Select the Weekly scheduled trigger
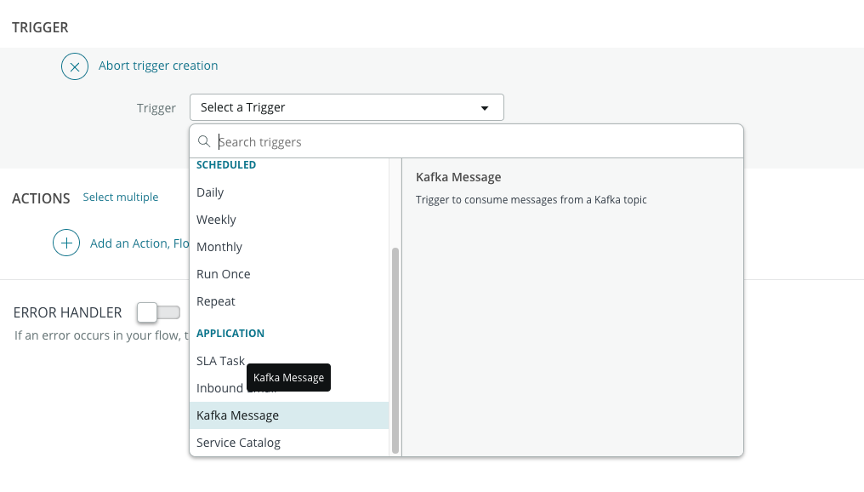Image resolution: width=864 pixels, height=492 pixels. coord(289,219)
